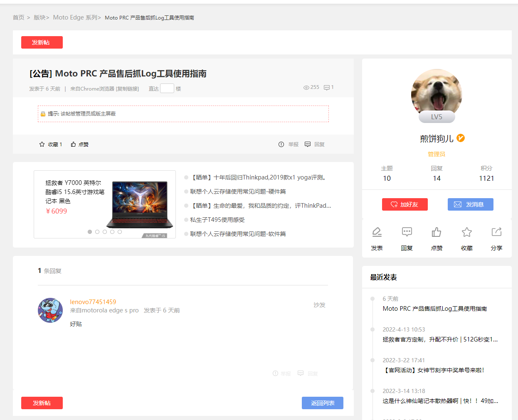Click the 回复 count 14 in profile
The image size is (518, 420).
(437, 178)
